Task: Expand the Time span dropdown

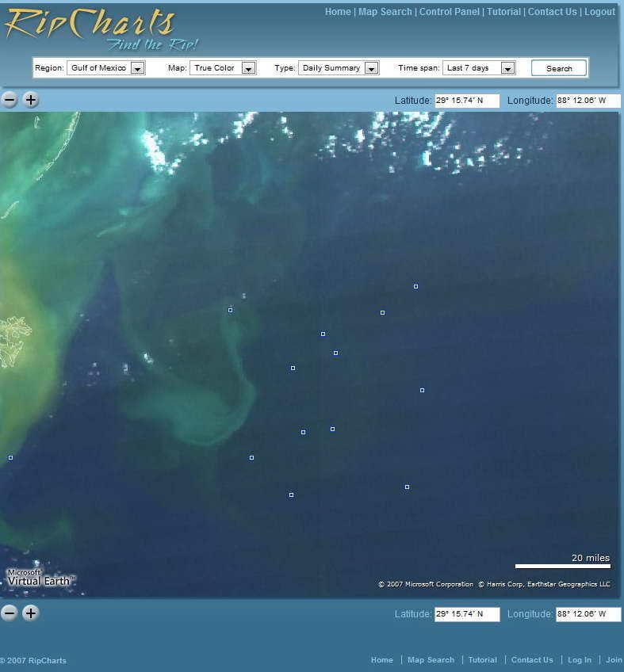Action: click(x=479, y=68)
